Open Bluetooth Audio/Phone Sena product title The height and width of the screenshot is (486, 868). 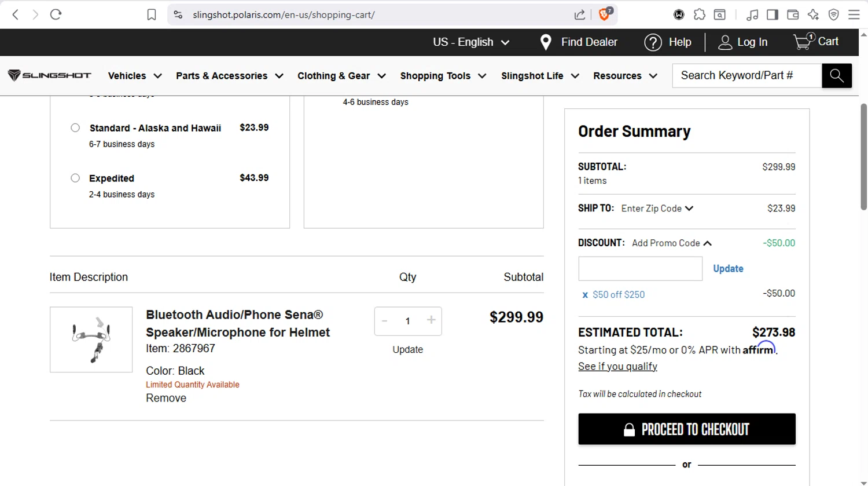coord(238,323)
